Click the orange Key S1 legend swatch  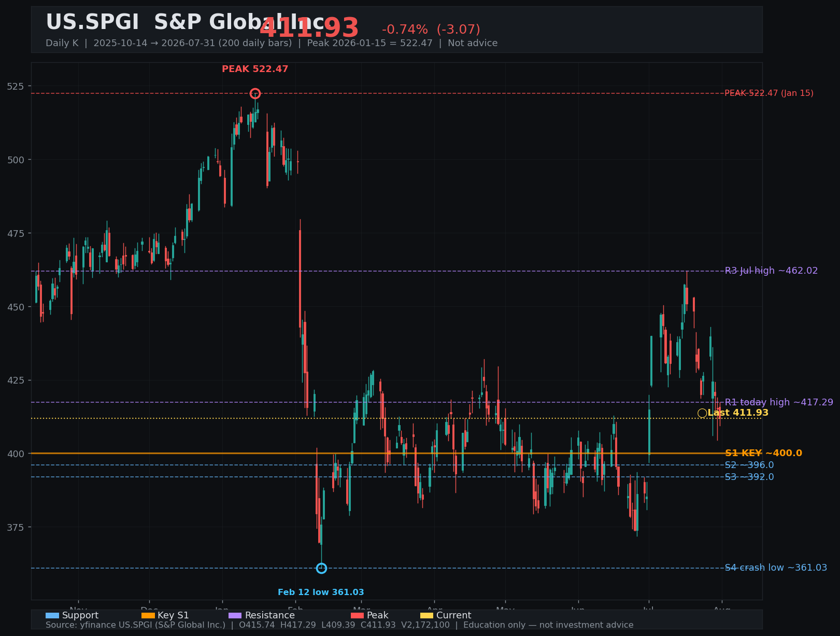(148, 615)
